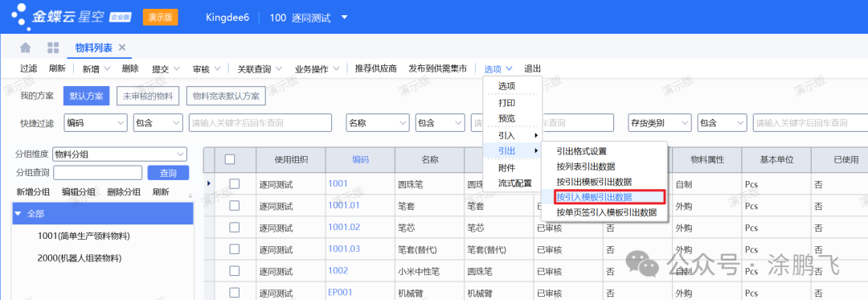Open the 新增 dropdown arrow
Viewport: 868px width, 300px height.
pos(108,68)
